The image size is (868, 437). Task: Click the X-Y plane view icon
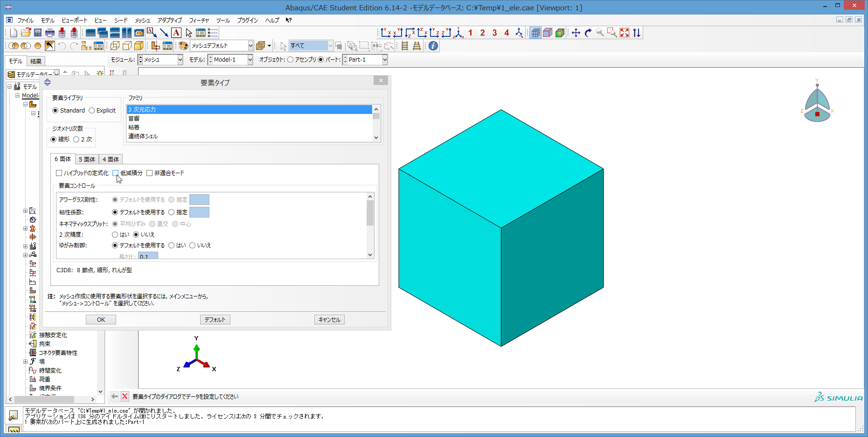pos(386,33)
